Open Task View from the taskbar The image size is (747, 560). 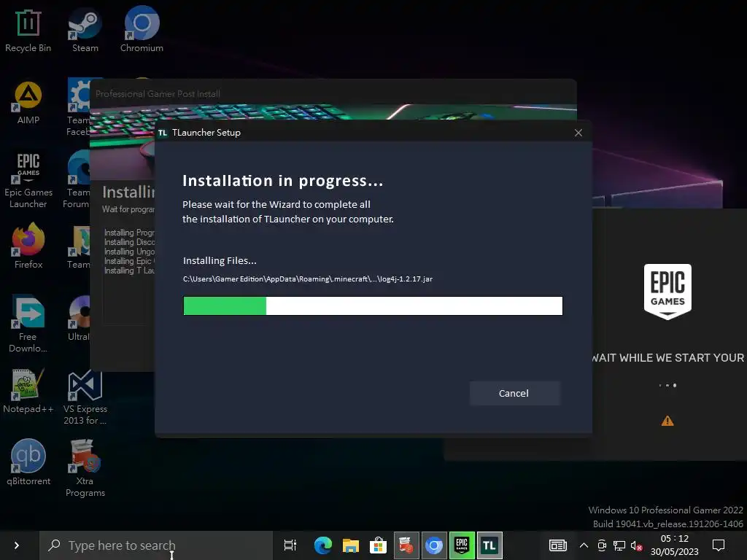tap(290, 545)
